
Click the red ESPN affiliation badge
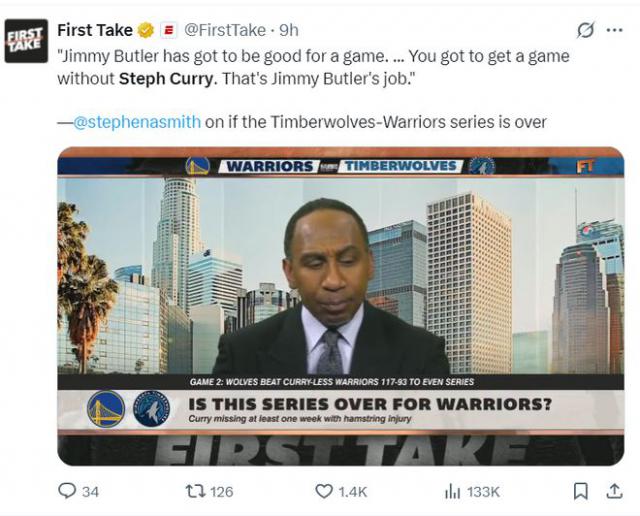coord(168,30)
